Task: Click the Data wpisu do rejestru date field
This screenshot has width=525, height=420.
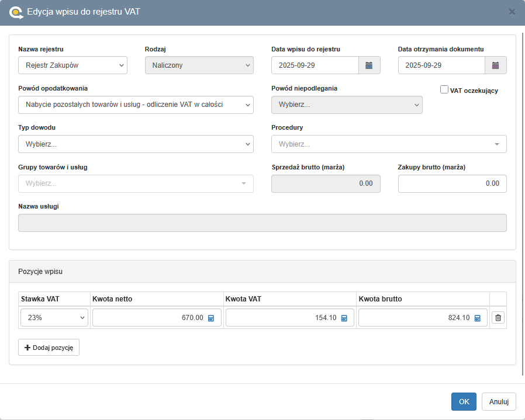Action: click(x=315, y=65)
